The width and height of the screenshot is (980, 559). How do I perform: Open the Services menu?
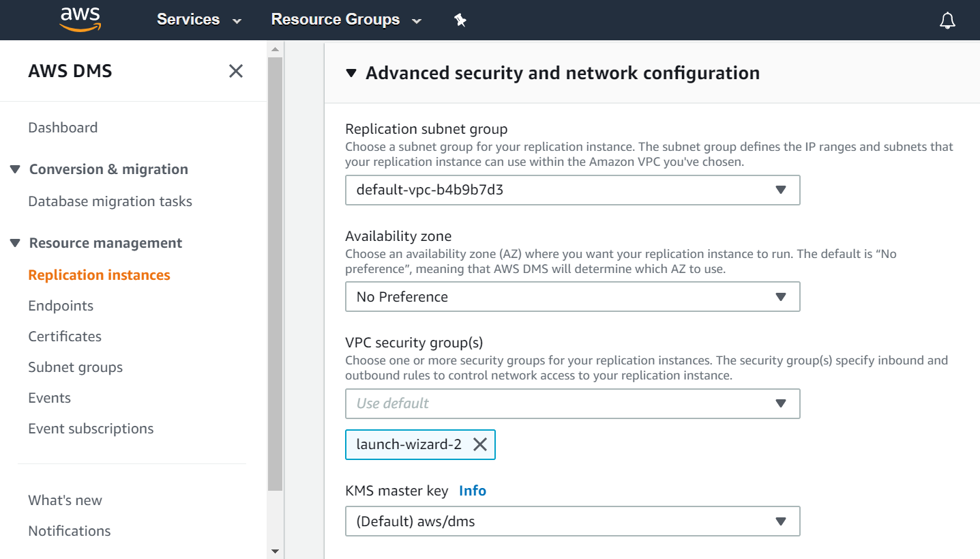click(x=198, y=20)
